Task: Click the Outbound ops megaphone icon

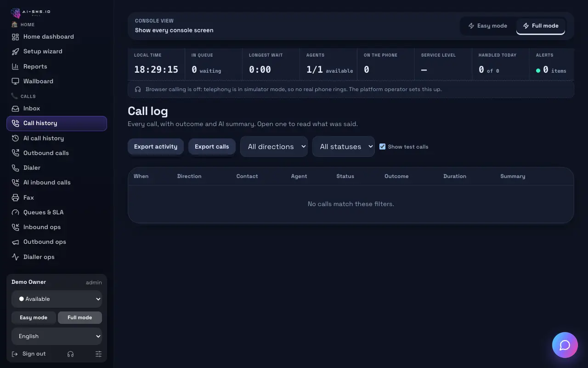Action: click(15, 242)
